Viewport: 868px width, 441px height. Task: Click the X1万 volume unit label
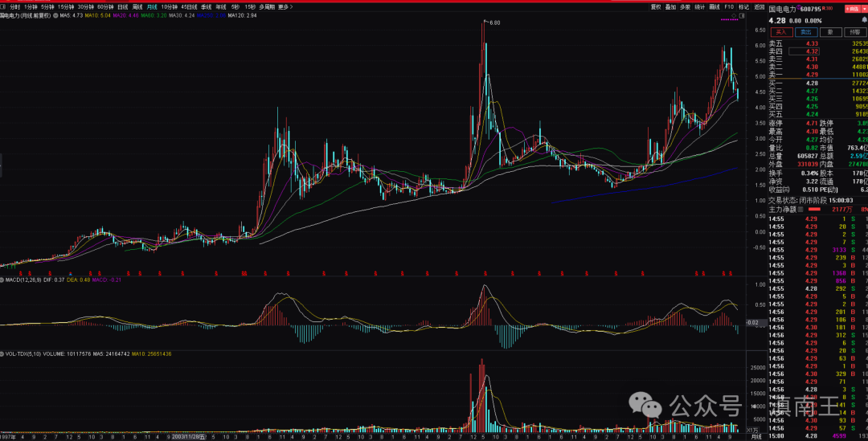(x=752, y=430)
